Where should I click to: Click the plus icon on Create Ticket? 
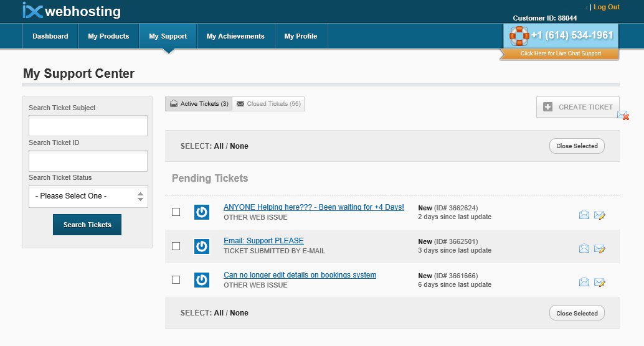(548, 106)
